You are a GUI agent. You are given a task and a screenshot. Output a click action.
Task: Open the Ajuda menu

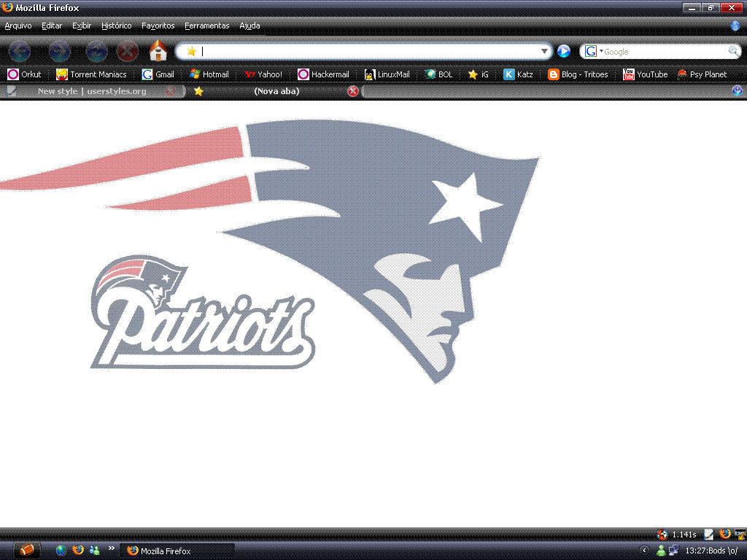click(x=249, y=26)
